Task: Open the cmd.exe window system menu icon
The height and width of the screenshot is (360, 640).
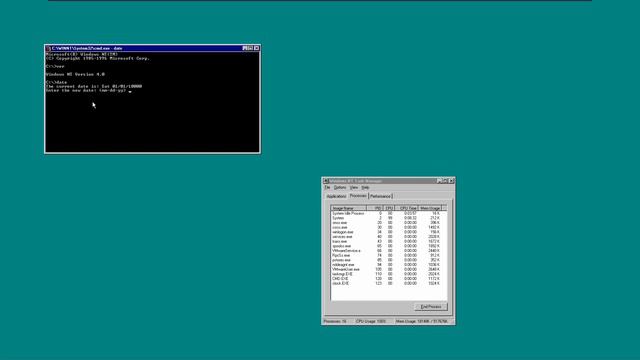Action: pyautogui.click(x=48, y=48)
